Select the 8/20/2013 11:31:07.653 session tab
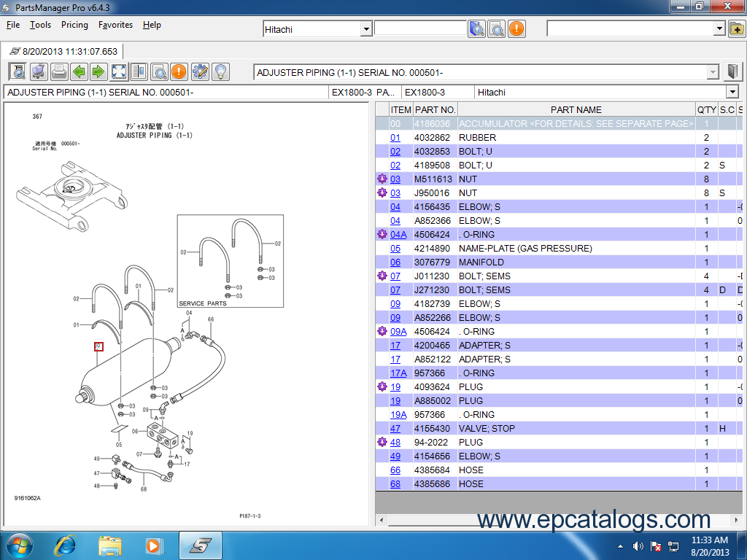This screenshot has height=560, width=747. (x=63, y=52)
